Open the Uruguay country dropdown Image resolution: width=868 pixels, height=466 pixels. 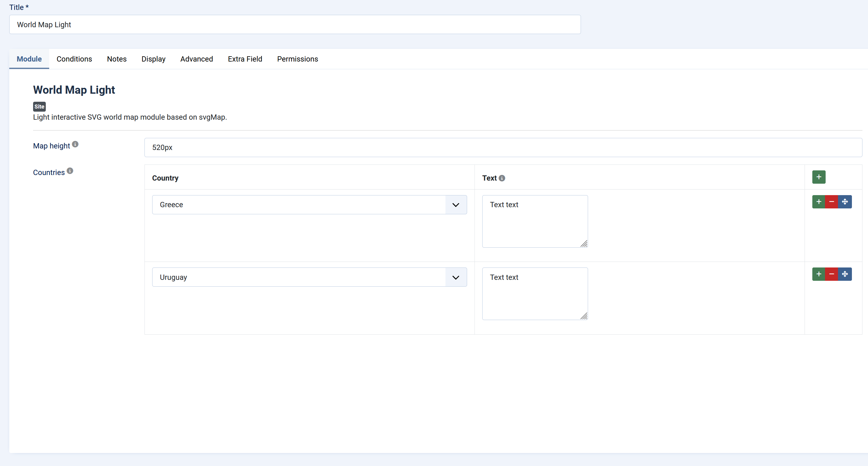point(309,277)
